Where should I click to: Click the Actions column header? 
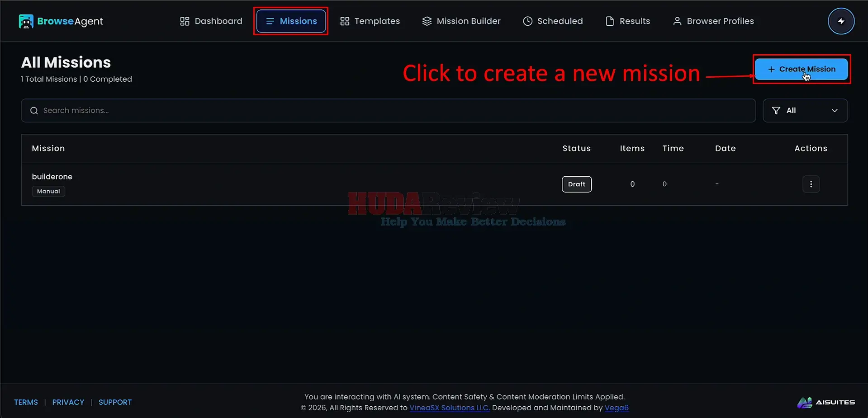811,148
